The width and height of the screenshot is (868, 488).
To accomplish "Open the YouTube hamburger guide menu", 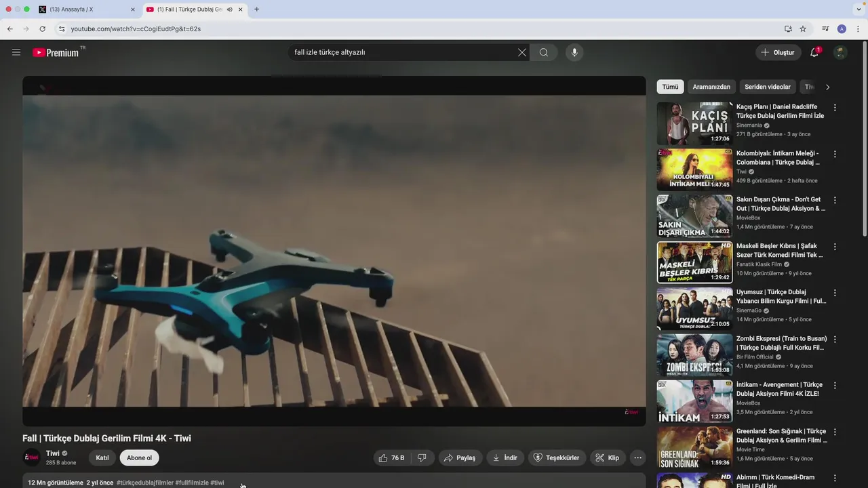I will (16, 52).
